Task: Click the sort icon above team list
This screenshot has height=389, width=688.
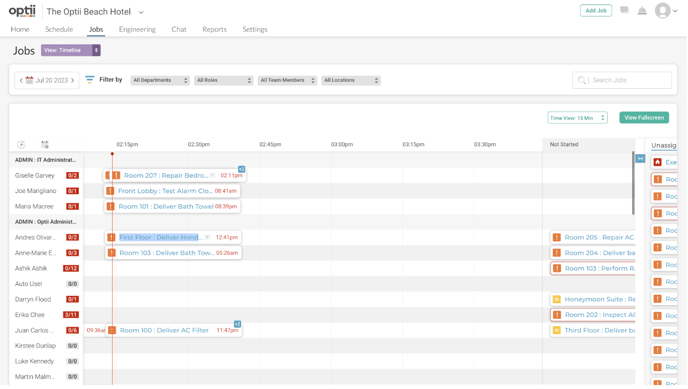Action: [45, 144]
